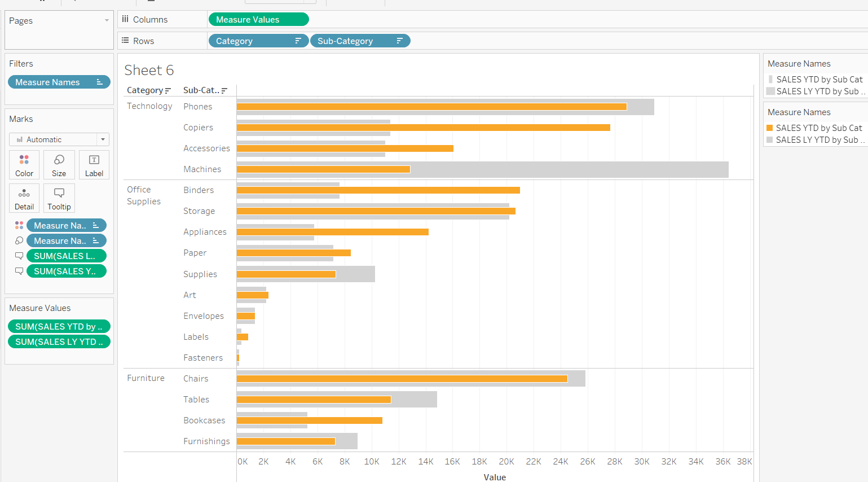This screenshot has width=868, height=482.
Task: Open the Tooltip editor from the Marks card
Action: point(59,198)
